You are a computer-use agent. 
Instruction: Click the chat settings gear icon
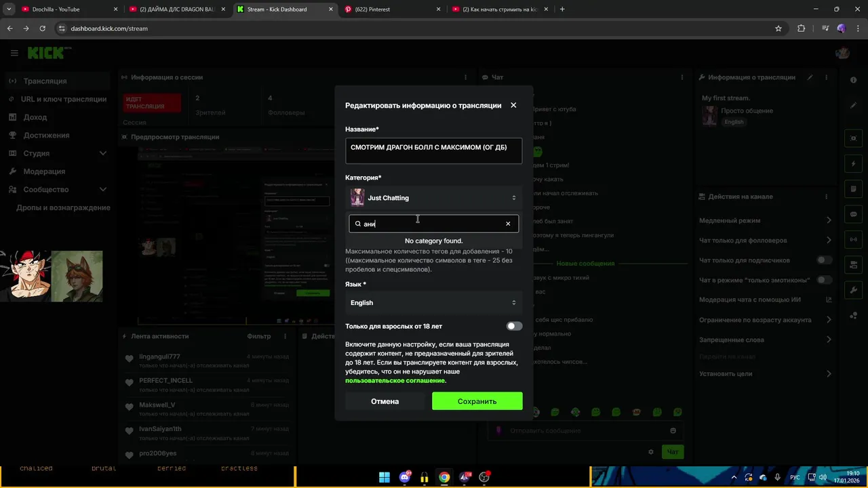click(x=651, y=452)
